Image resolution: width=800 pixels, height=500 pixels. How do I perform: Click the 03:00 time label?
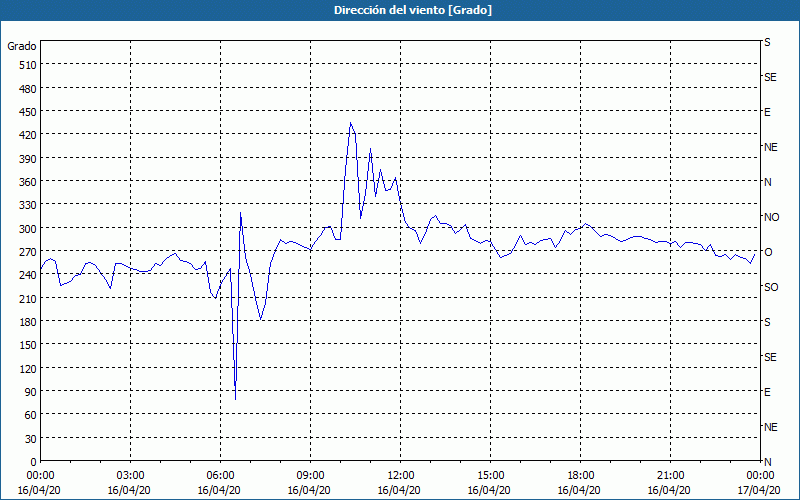131,476
